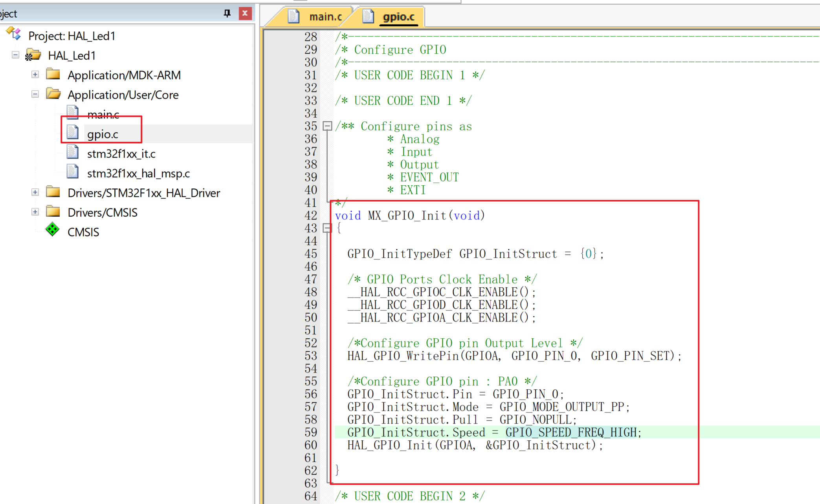Pin the Project panel with pushpin icon
The height and width of the screenshot is (504, 820).
(x=227, y=13)
